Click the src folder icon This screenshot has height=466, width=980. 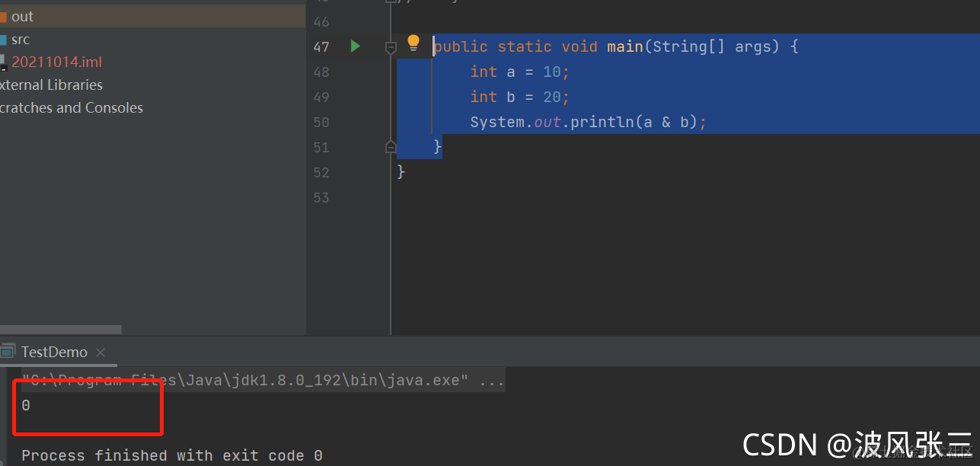pyautogui.click(x=3, y=40)
